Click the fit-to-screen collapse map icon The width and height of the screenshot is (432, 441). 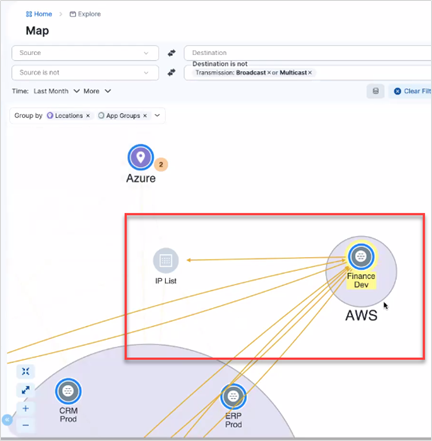26,371
